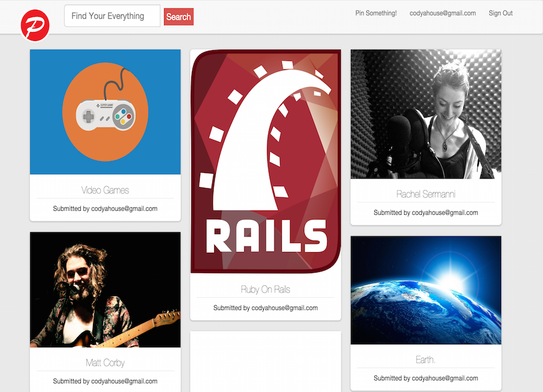The width and height of the screenshot is (543, 392).
Task: Click the red P logo icon
Action: [34, 25]
